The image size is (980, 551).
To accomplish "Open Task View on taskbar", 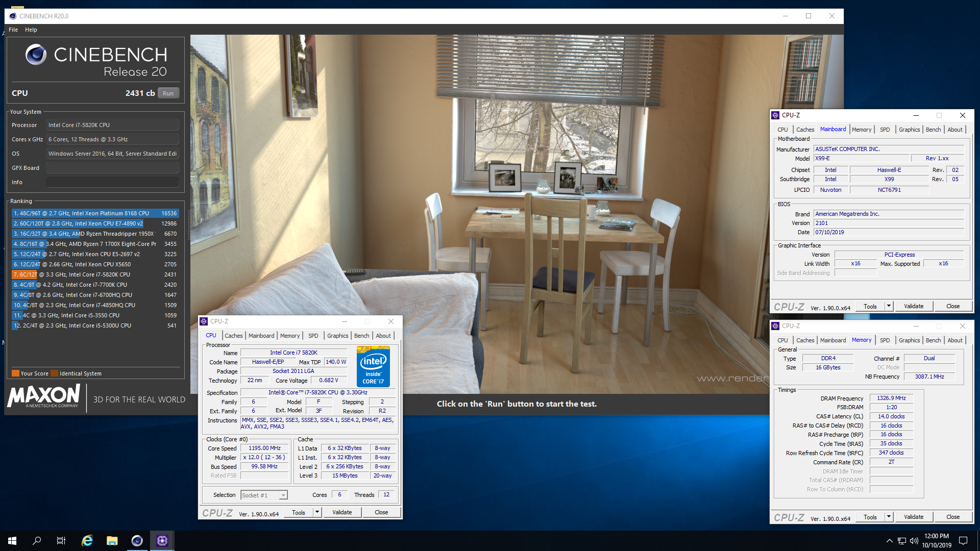I will pos(61,540).
